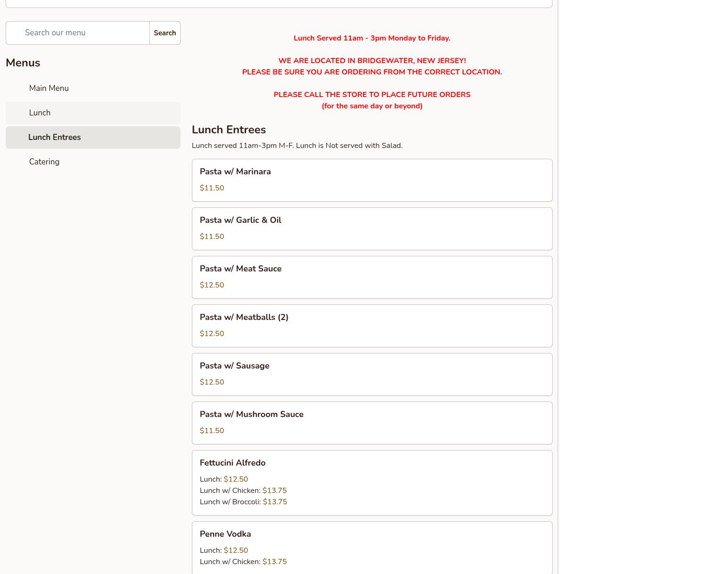The width and height of the screenshot is (728, 574).
Task: Click the Fettucini Alfredo Lunch w/ Chicken price
Action: (274, 491)
